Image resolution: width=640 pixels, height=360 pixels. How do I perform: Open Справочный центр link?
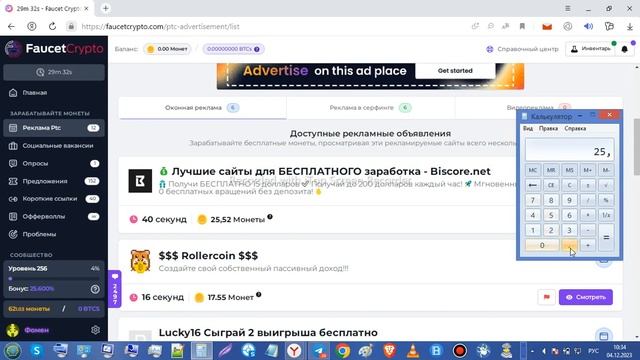point(522,49)
